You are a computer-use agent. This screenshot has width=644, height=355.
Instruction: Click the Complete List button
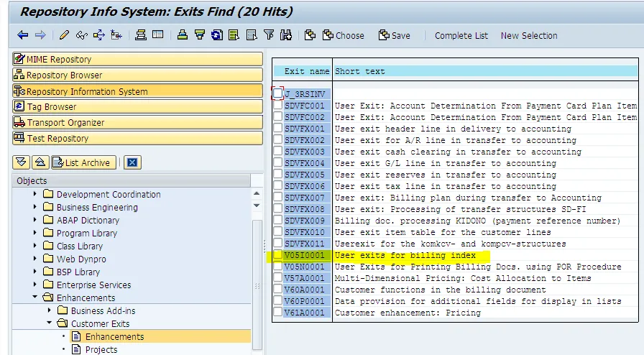[461, 35]
